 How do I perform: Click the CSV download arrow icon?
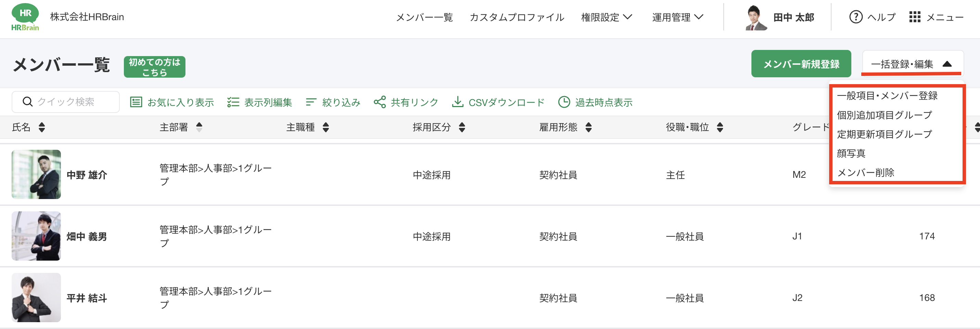457,102
